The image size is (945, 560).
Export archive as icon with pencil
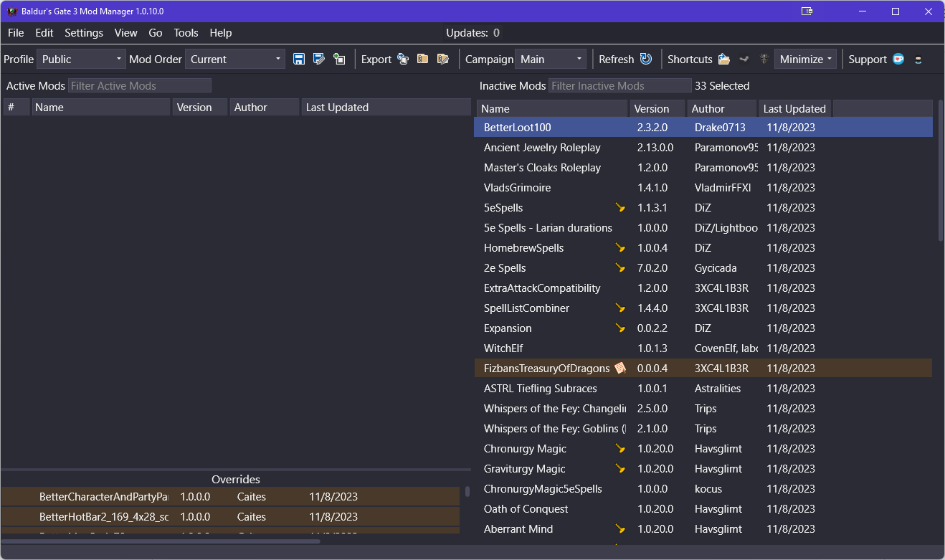coord(443,60)
